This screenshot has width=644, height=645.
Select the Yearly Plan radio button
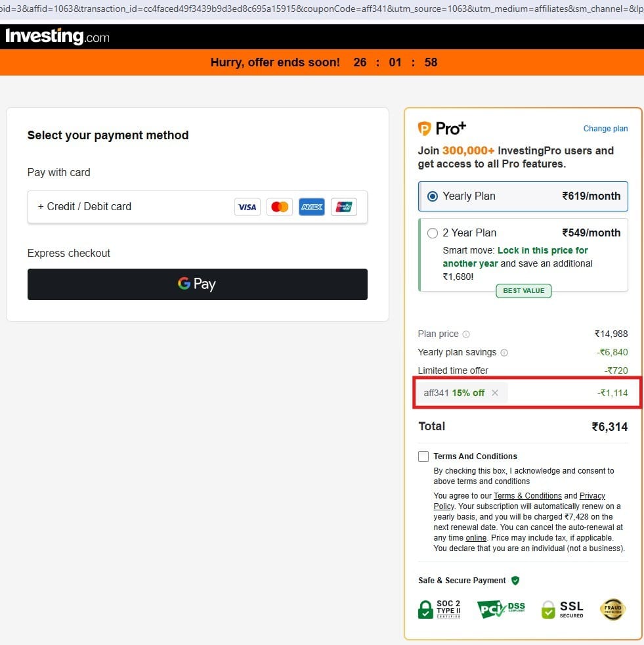tap(432, 196)
